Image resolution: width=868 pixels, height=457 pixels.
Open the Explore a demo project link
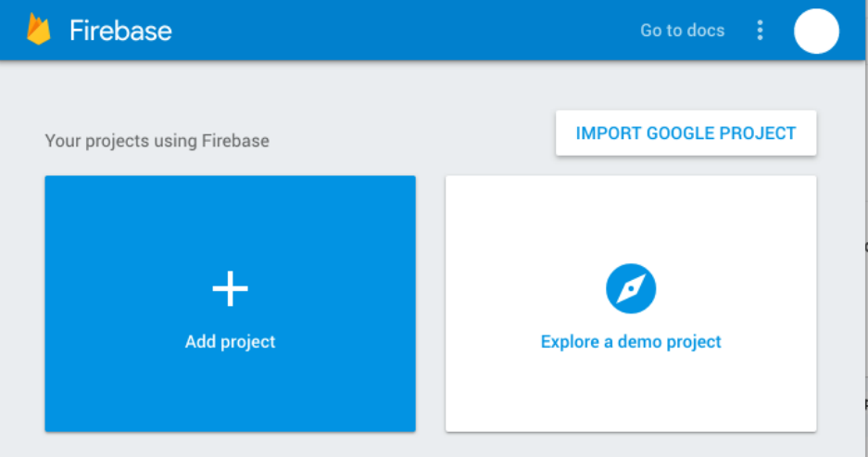631,342
